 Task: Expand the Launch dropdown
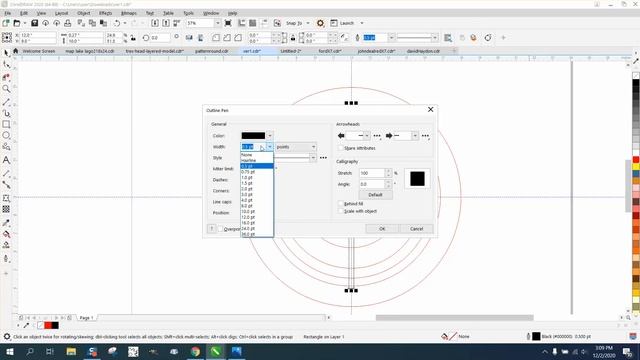click(x=362, y=23)
